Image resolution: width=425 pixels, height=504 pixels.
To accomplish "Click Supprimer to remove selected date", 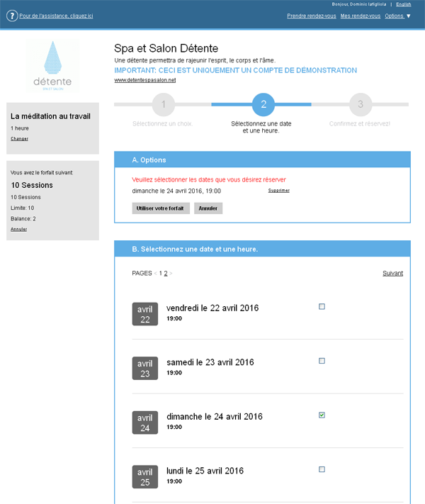I will click(x=278, y=191).
